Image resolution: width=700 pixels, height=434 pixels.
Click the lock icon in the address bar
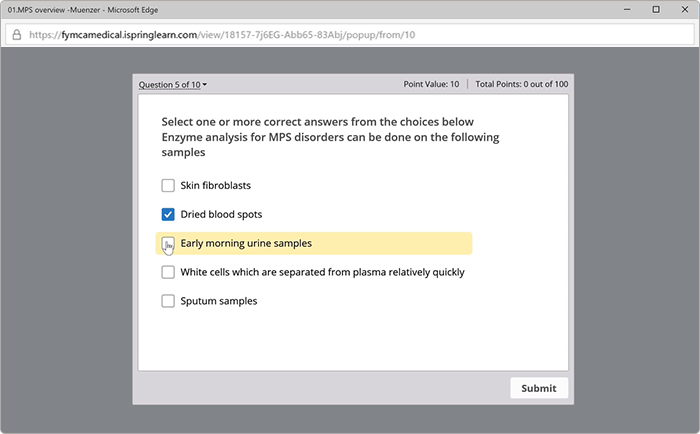click(17, 35)
